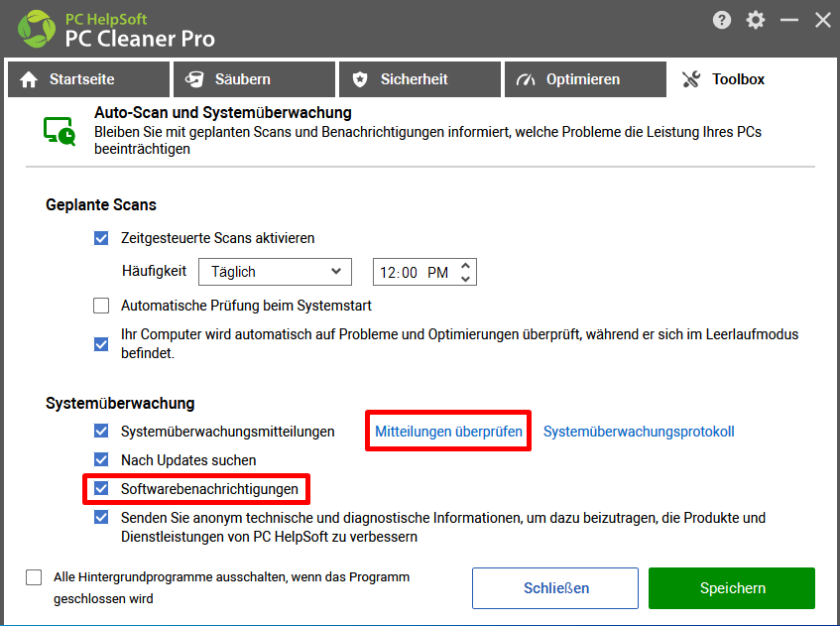Open the Toolbox tab

click(751, 79)
